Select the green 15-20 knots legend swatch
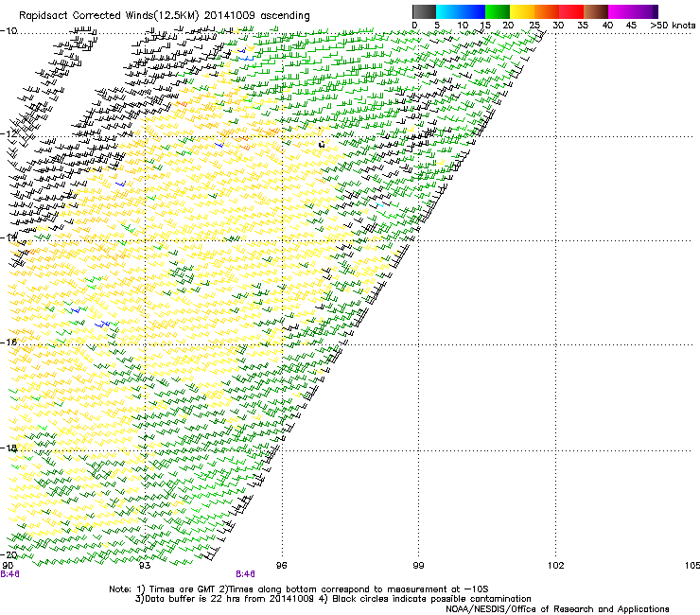 (498, 11)
